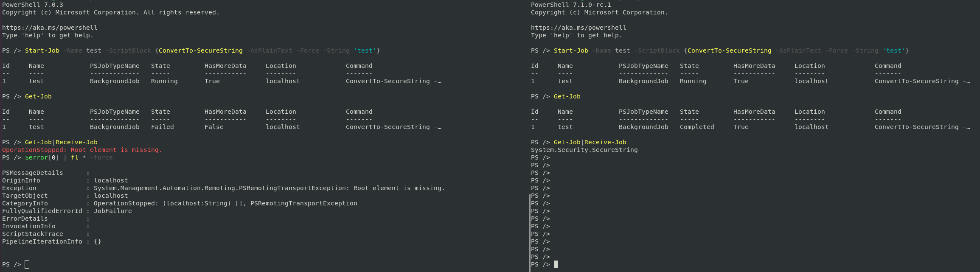980x272 pixels.
Task: Click the 'Failed' job state cell
Action: tap(163, 127)
